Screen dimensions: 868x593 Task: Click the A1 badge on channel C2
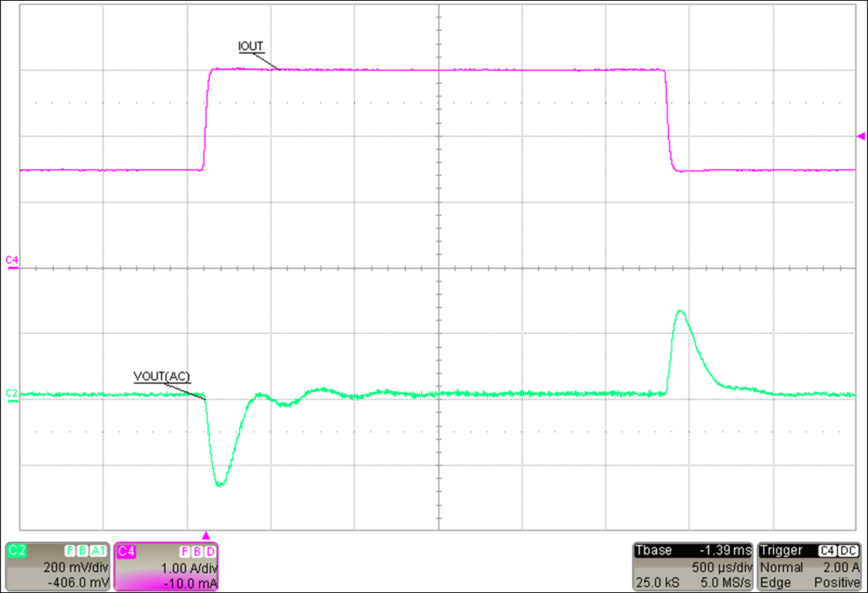click(97, 550)
